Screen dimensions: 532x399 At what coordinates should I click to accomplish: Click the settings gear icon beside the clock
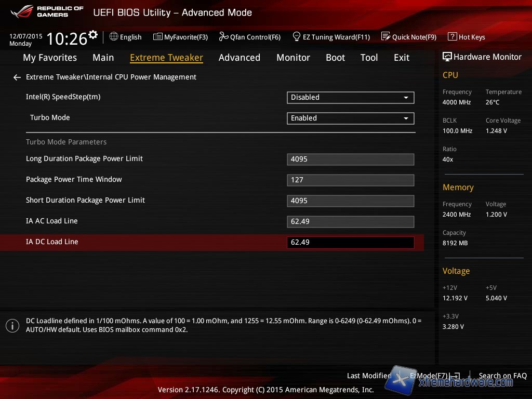pos(93,35)
